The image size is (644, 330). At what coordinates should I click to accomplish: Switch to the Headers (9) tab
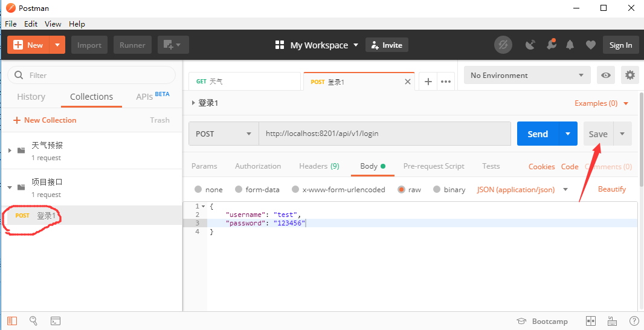click(319, 166)
